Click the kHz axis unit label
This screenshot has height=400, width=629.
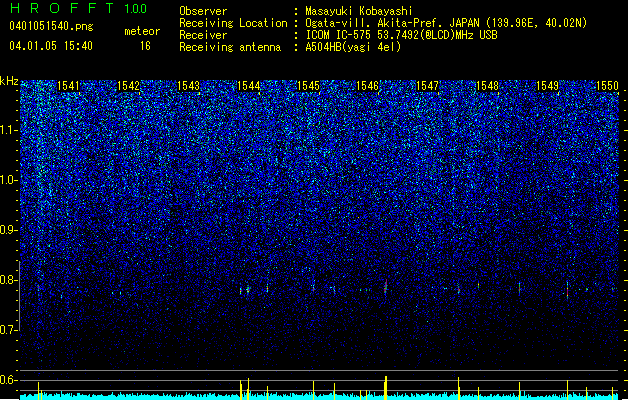pyautogui.click(x=9, y=81)
